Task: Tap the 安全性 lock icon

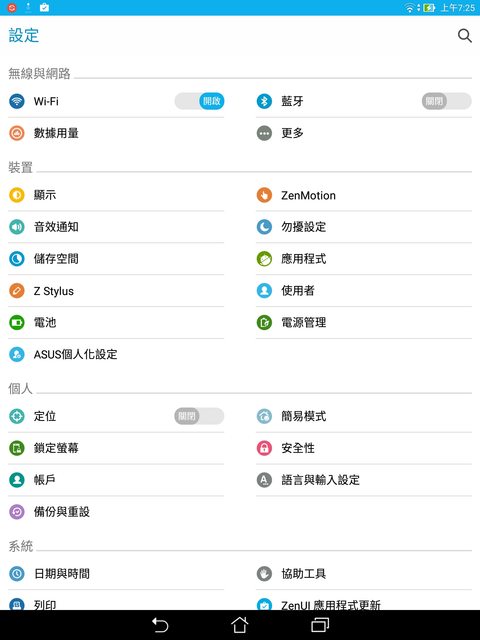Action: pyautogui.click(x=264, y=448)
